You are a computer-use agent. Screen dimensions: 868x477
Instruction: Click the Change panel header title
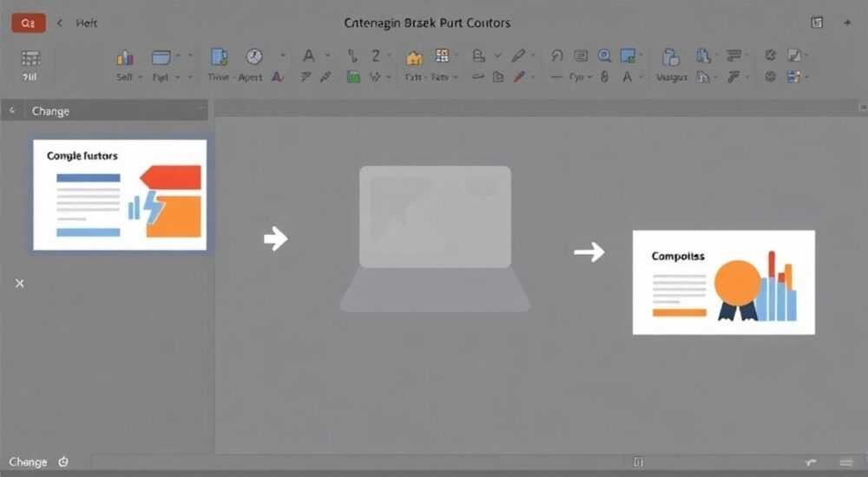point(50,111)
